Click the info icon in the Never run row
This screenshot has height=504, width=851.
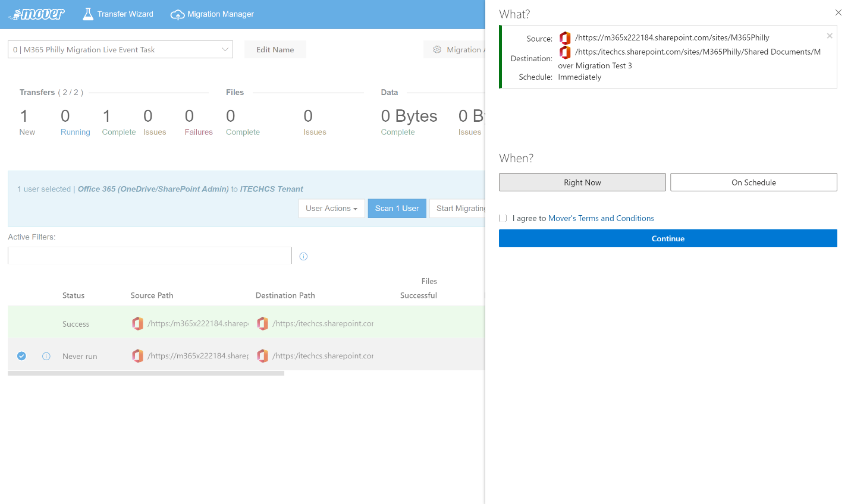[x=46, y=356]
